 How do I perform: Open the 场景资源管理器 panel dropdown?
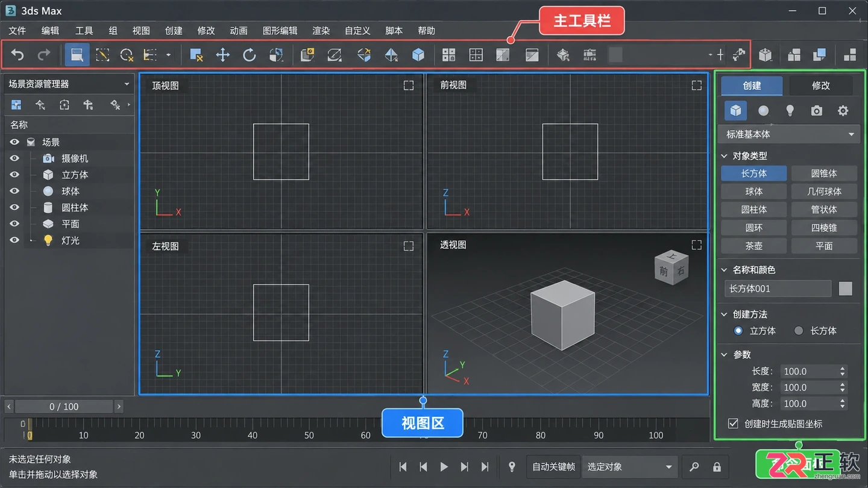point(127,84)
